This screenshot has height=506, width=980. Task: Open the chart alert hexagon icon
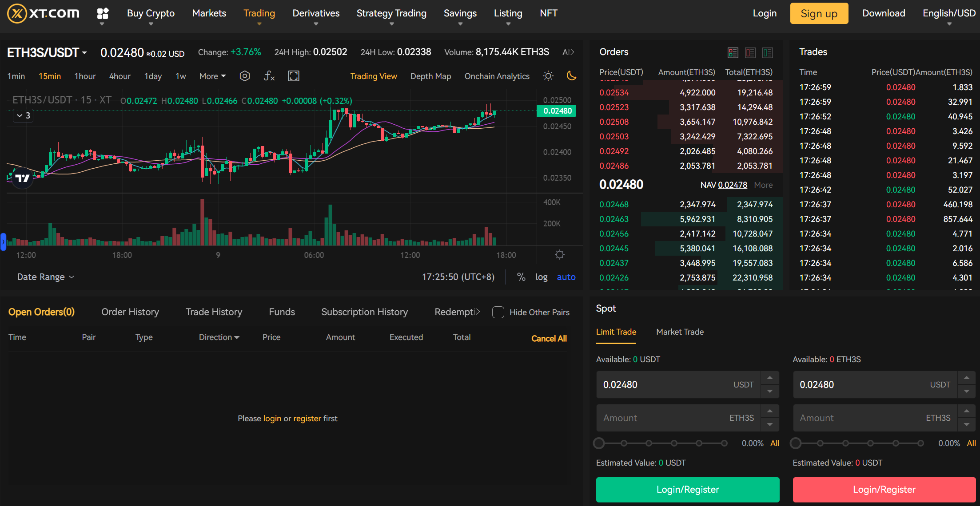click(245, 76)
